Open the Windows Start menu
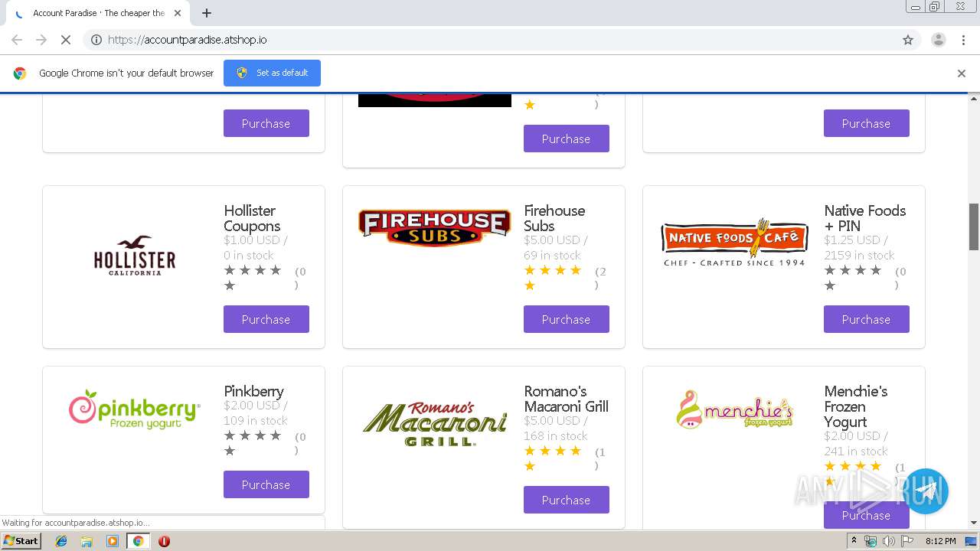 (21, 540)
